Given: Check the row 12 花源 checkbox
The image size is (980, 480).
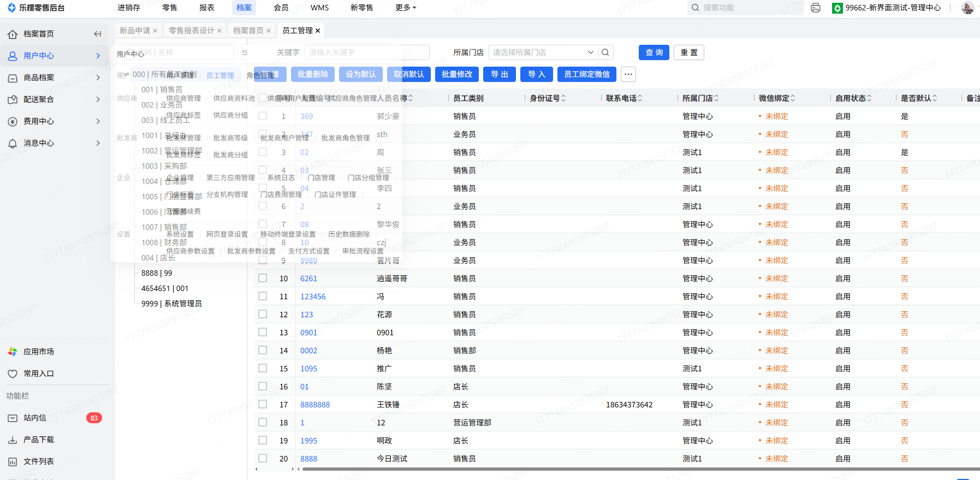Looking at the screenshot, I should 263,314.
